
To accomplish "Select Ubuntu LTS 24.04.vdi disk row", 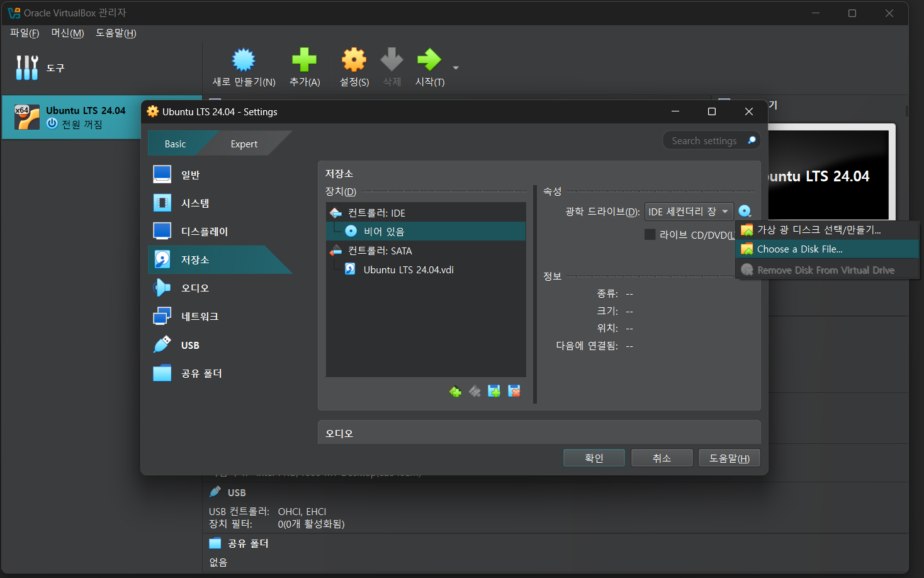I will 426,269.
